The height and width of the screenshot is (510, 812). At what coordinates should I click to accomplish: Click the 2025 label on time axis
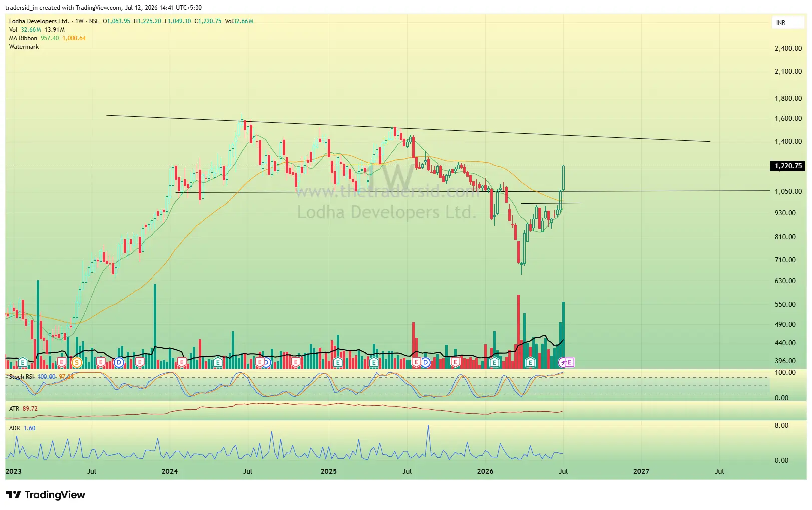coord(329,471)
